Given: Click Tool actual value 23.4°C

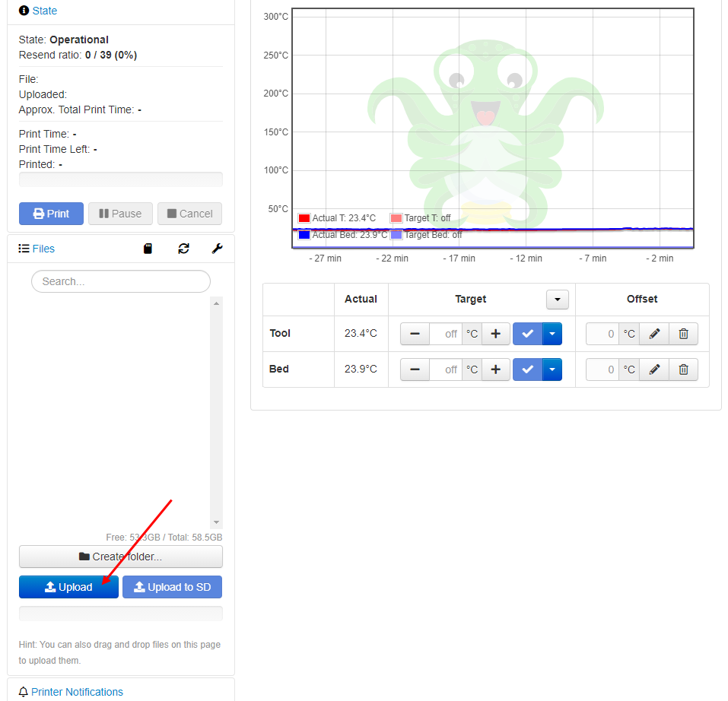Looking at the screenshot, I should point(361,334).
